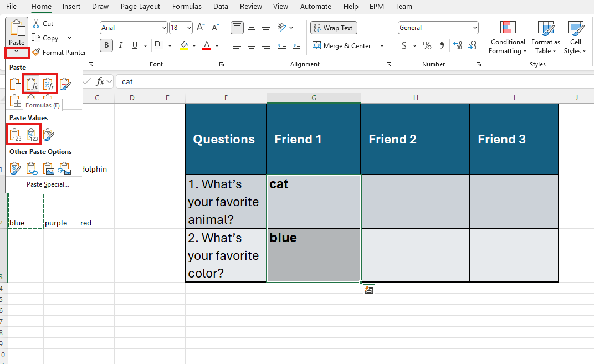This screenshot has width=594, height=364.
Task: Apply Accounting dollar format
Action: 404,45
